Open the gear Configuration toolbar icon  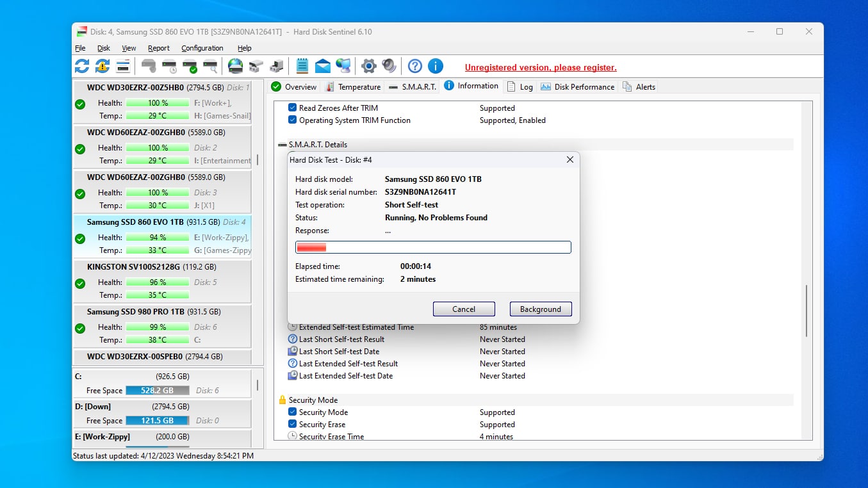(x=368, y=66)
